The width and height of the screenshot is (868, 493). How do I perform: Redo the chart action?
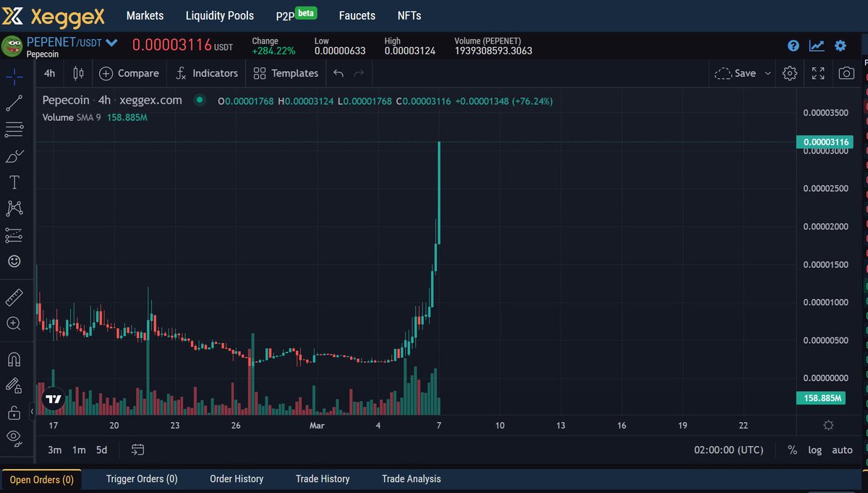click(359, 73)
